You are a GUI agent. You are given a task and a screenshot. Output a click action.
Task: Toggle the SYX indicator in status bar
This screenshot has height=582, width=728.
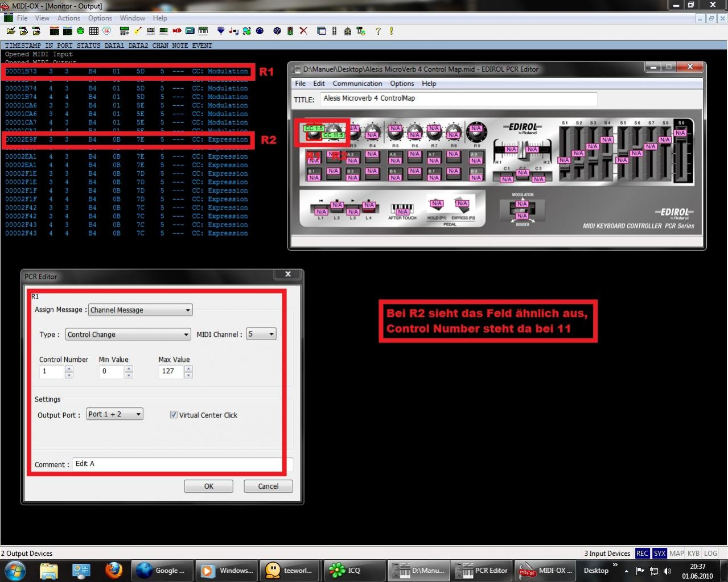659,553
